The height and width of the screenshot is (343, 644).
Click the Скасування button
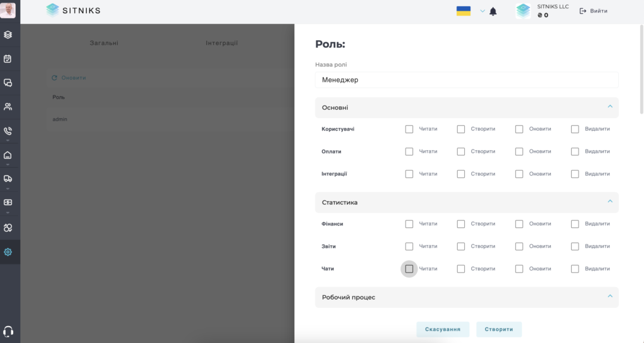[x=443, y=329]
